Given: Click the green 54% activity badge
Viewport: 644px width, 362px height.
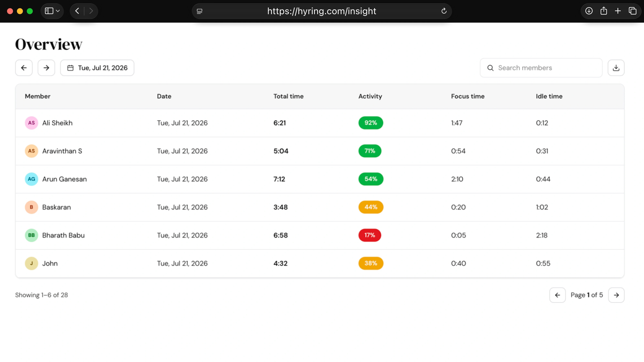Looking at the screenshot, I should tap(371, 179).
